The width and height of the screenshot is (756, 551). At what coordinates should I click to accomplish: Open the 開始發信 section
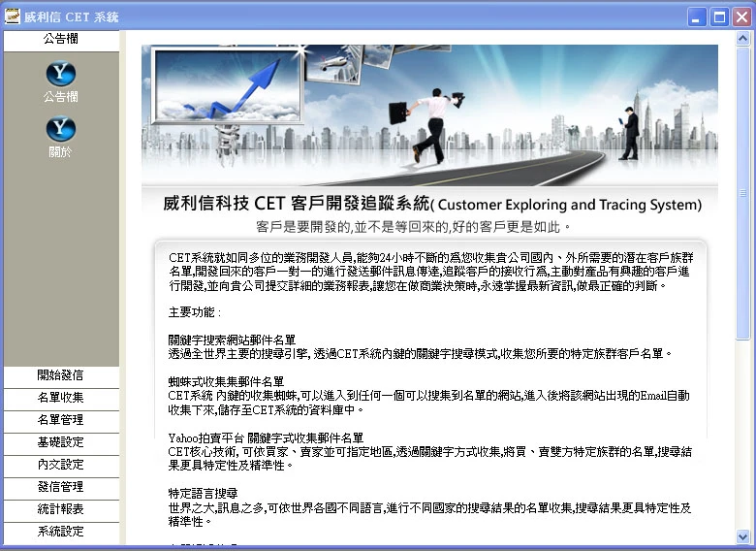tap(61, 375)
